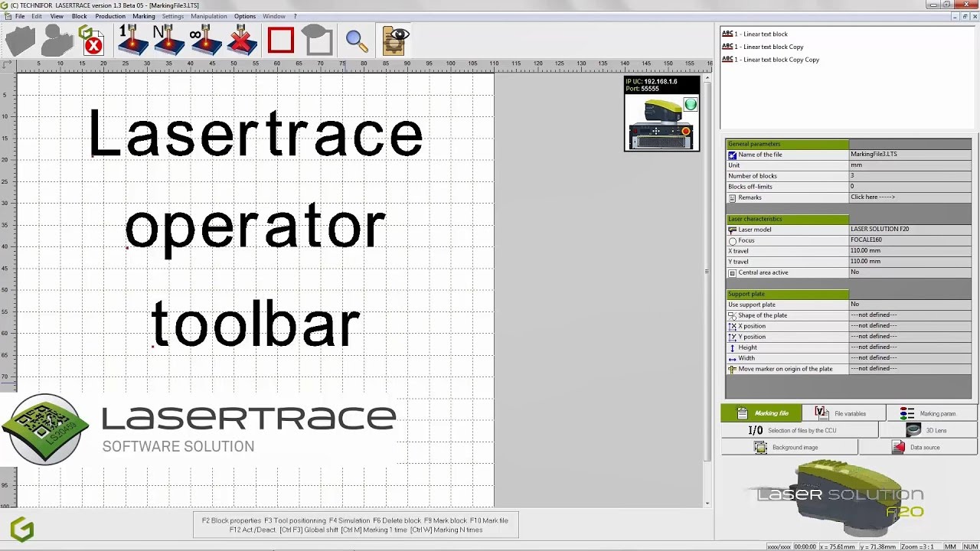Click the magnifying glass zoom icon

(x=357, y=41)
